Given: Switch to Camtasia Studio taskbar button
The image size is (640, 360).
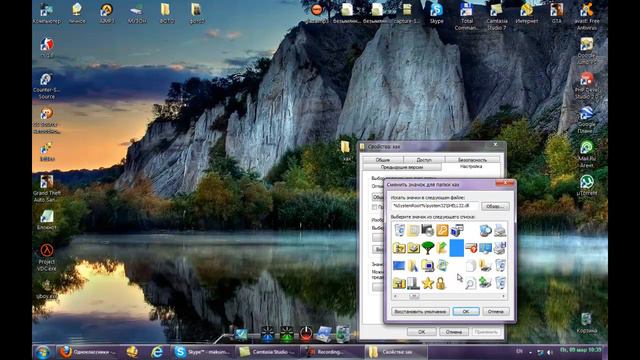Looking at the screenshot, I should point(267,352).
